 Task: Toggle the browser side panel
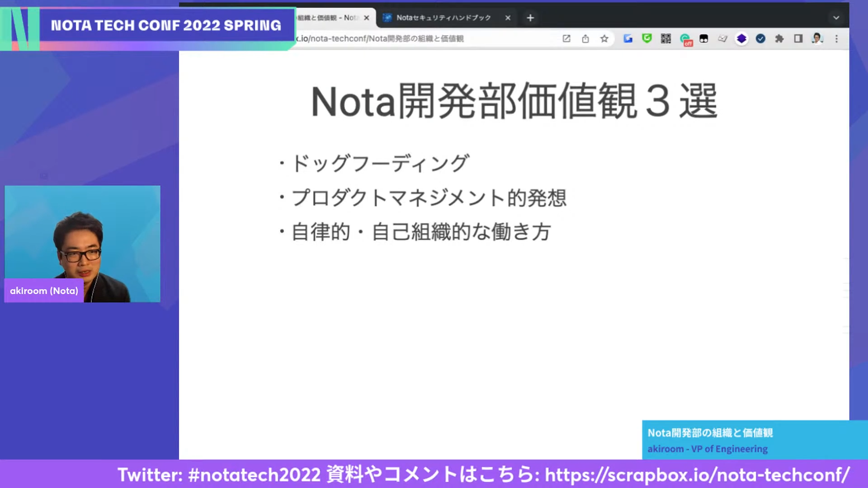[x=798, y=39]
